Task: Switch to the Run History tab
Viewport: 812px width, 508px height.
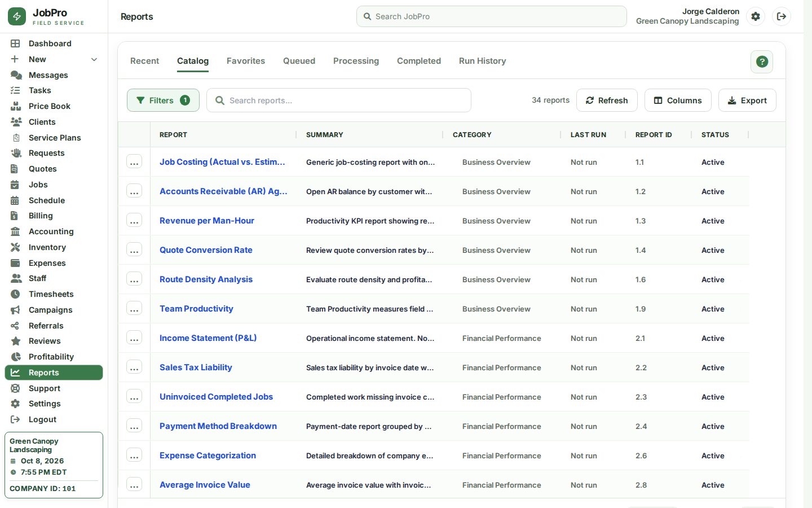Action: pos(482,61)
